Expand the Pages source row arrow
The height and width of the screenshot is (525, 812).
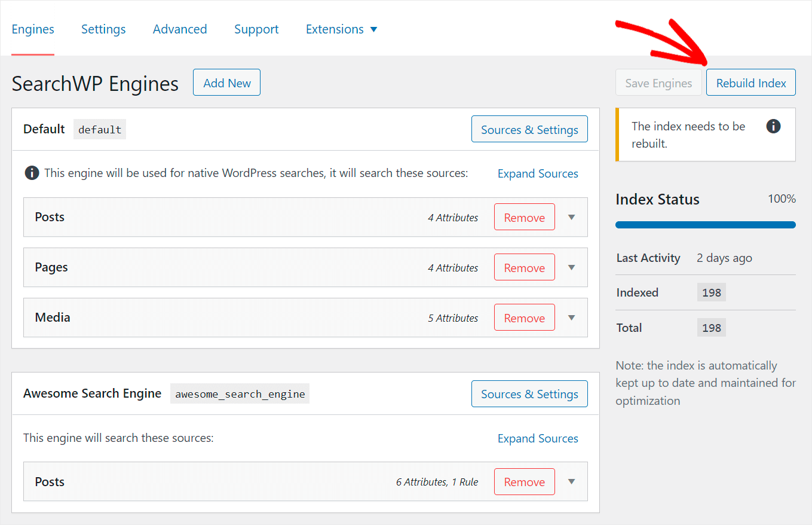pos(572,267)
